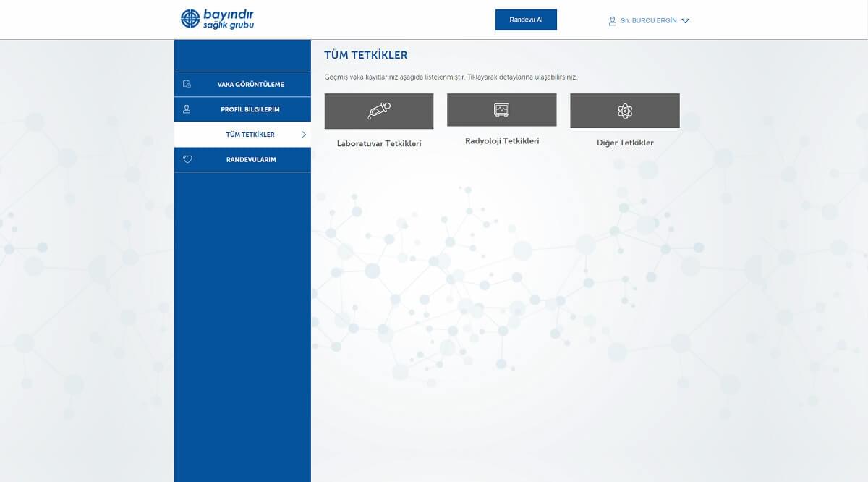Click the arrow beside Tüm Tetkikler
This screenshot has width=868, height=482.
[304, 135]
